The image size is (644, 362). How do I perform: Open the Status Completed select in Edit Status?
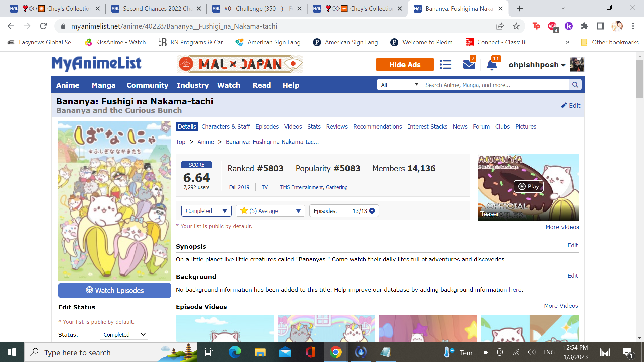tap(124, 334)
